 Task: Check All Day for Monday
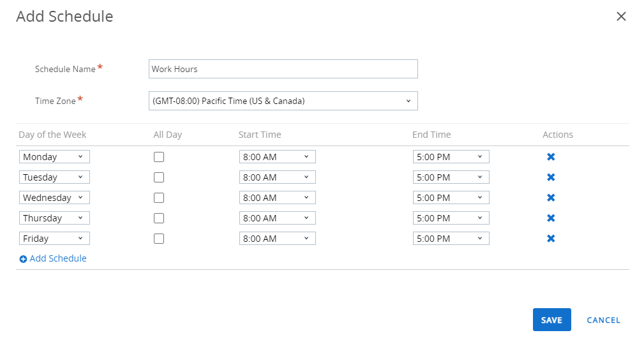pyautogui.click(x=159, y=157)
